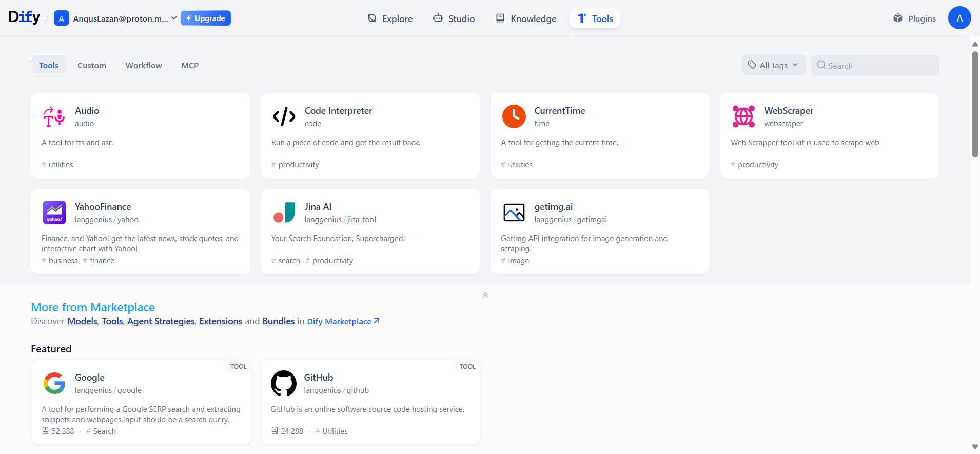
Task: Click the GitHub featured tool title
Action: (x=319, y=378)
